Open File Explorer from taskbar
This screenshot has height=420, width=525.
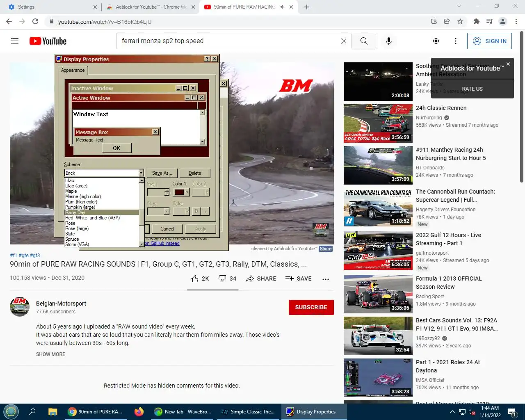52,411
